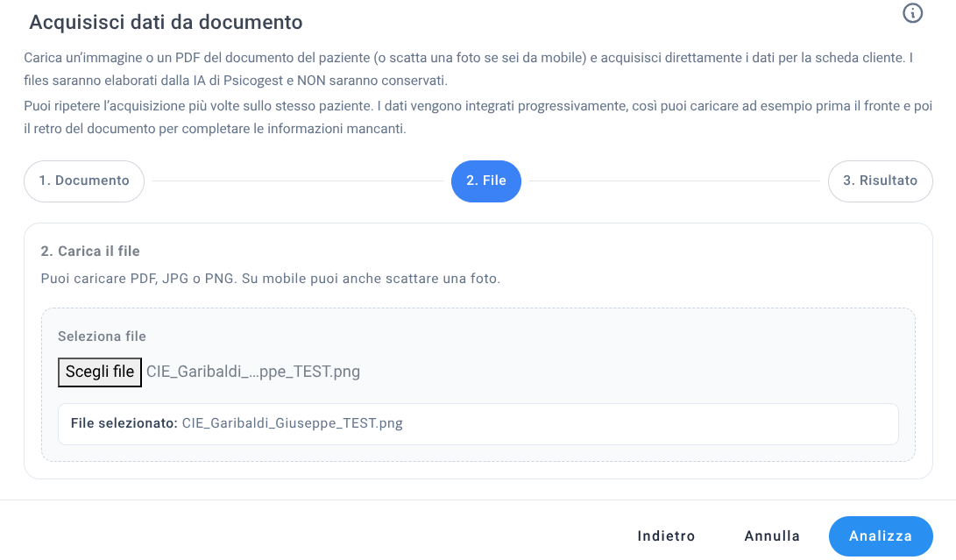Click the Analizza button
The width and height of the screenshot is (956, 560).
(880, 536)
